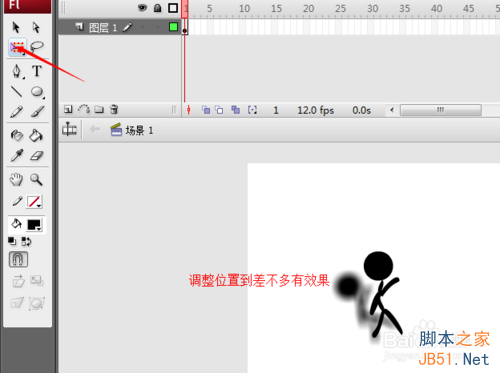Click frame 25 on timeline ruler
This screenshot has width=500, height=373.
point(340,9)
